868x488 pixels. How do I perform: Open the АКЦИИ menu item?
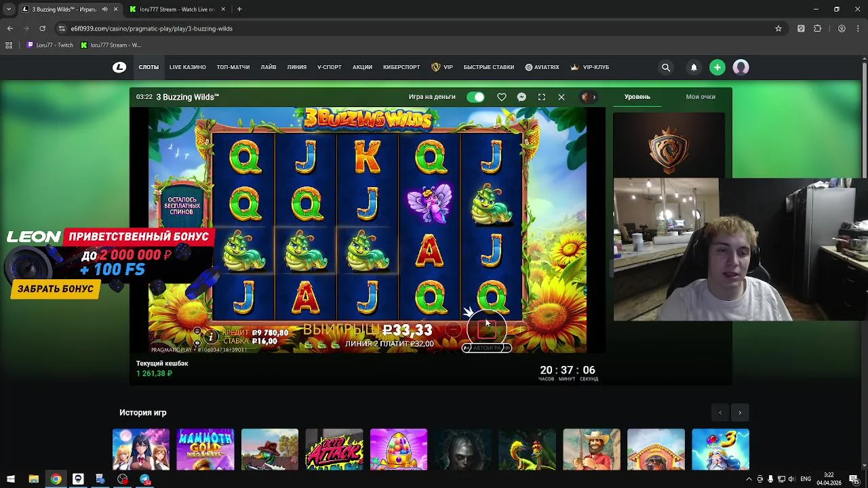coord(362,67)
